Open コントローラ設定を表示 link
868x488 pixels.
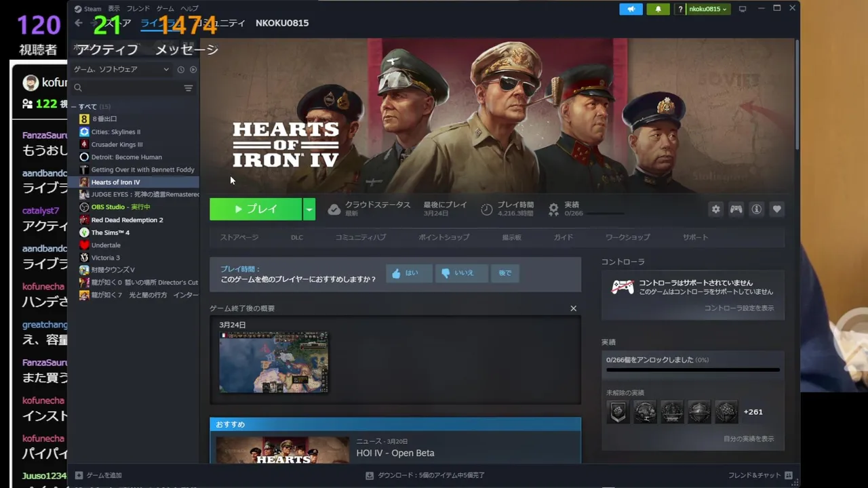(738, 308)
